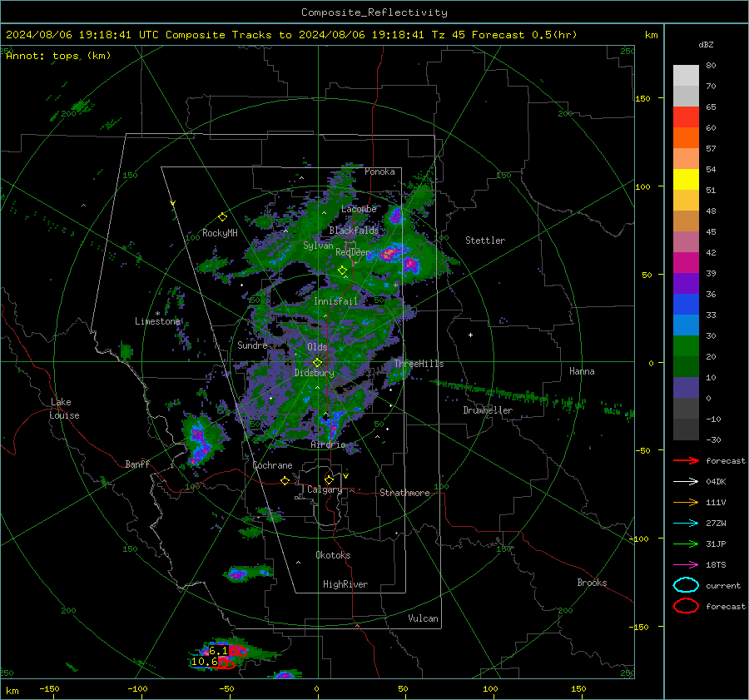Click the white plus marker west of Hanna

coord(470,335)
